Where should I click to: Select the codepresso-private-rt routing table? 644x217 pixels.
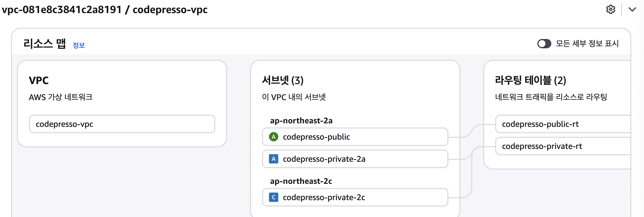[563, 146]
